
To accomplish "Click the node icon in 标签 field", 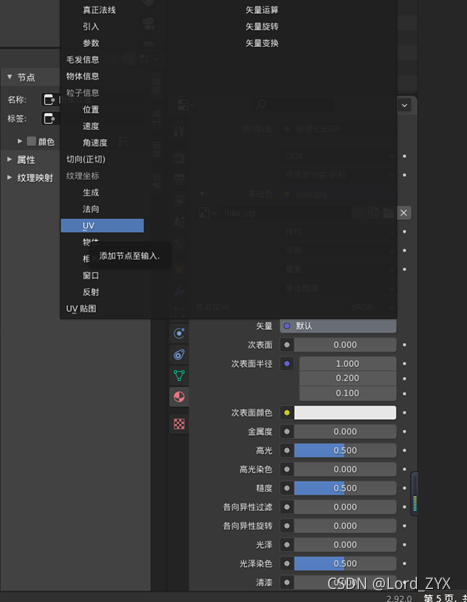I will click(49, 119).
